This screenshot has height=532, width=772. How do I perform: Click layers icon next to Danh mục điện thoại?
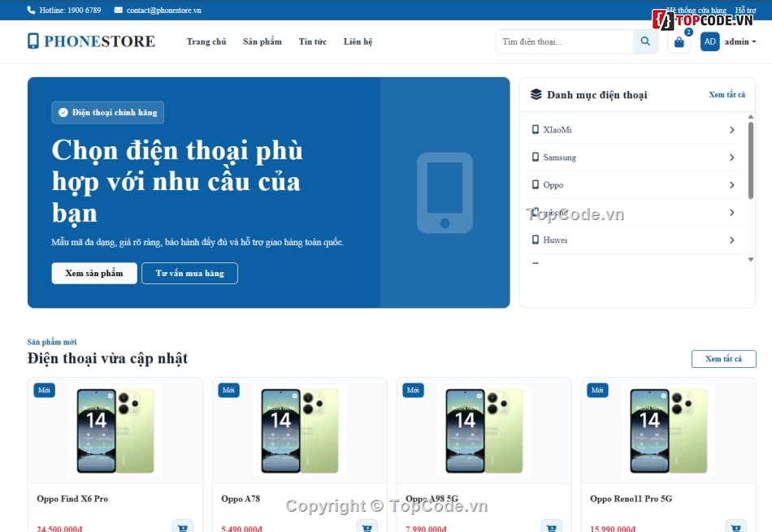click(x=536, y=94)
